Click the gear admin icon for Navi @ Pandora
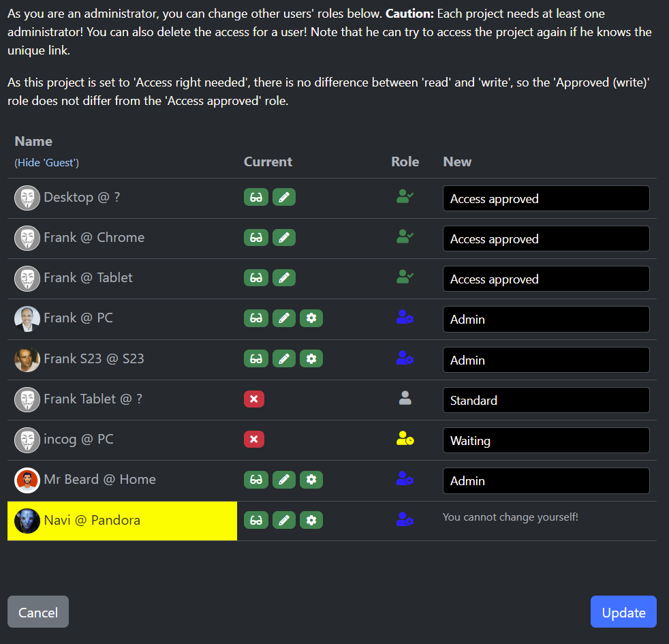This screenshot has width=669, height=644. [x=311, y=521]
